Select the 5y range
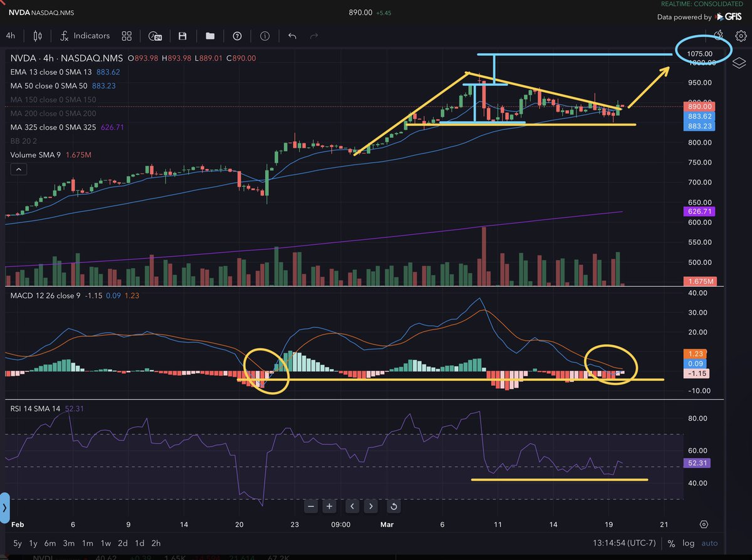 [x=17, y=543]
